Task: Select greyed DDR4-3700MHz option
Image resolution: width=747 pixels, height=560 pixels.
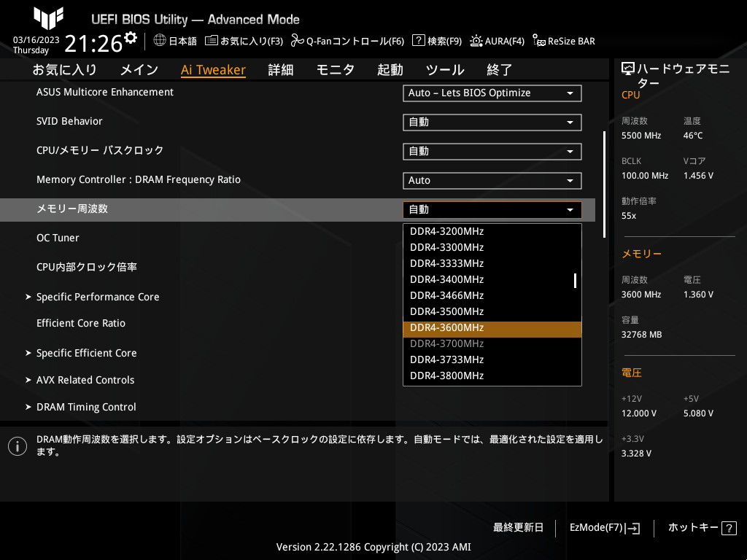Action: pos(492,344)
